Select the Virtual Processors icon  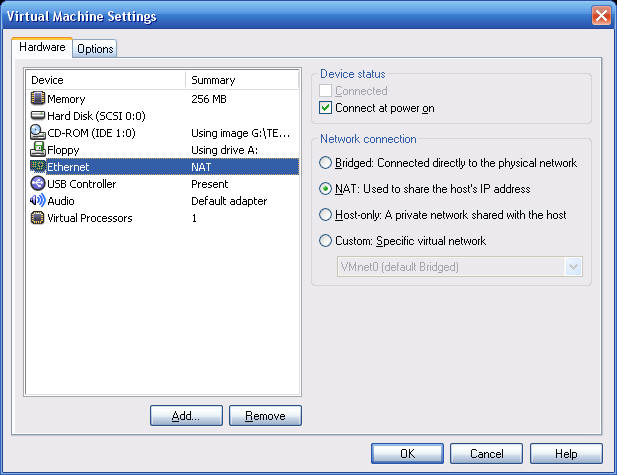coord(38,218)
